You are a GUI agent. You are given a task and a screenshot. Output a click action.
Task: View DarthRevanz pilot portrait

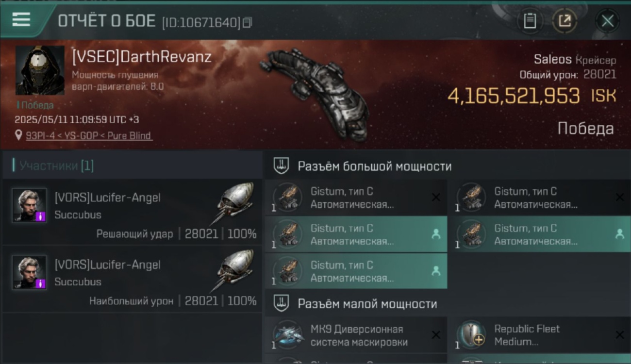(x=40, y=71)
